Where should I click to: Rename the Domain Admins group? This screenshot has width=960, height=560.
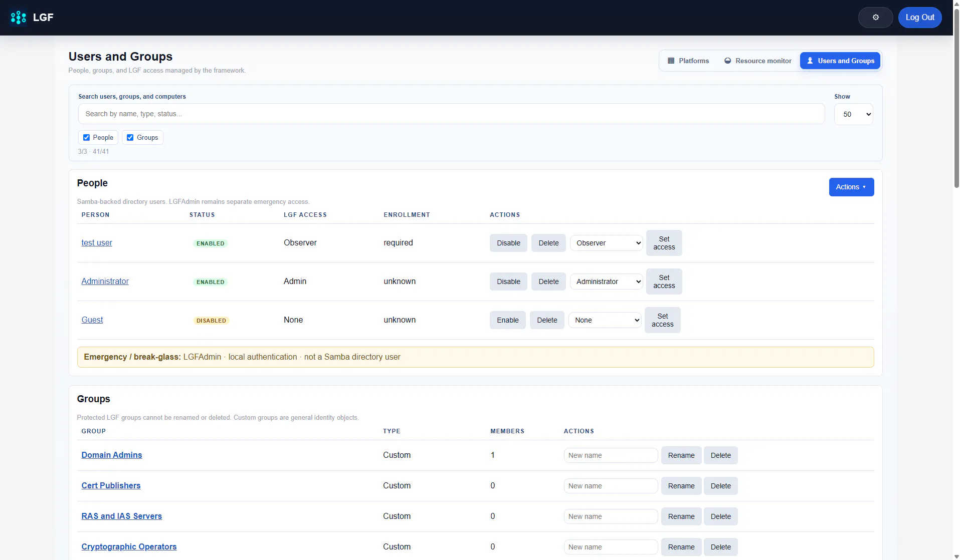coord(681,455)
